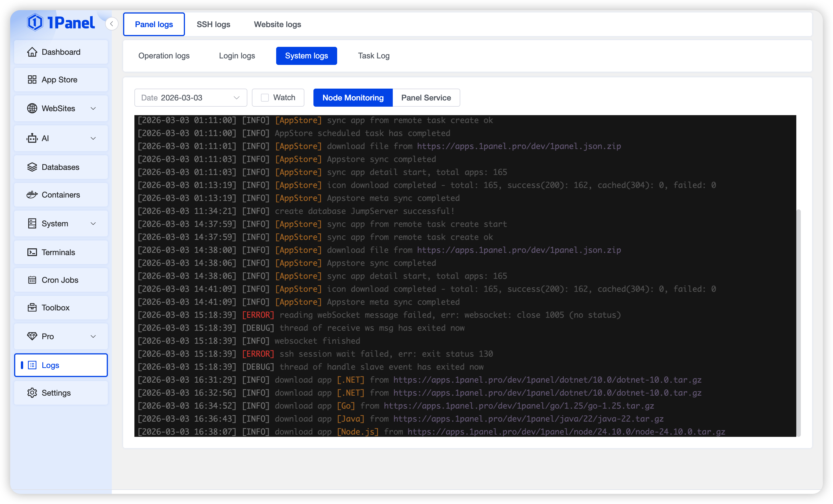The height and width of the screenshot is (504, 833).
Task: Click the Databases layers icon
Action: click(x=32, y=167)
